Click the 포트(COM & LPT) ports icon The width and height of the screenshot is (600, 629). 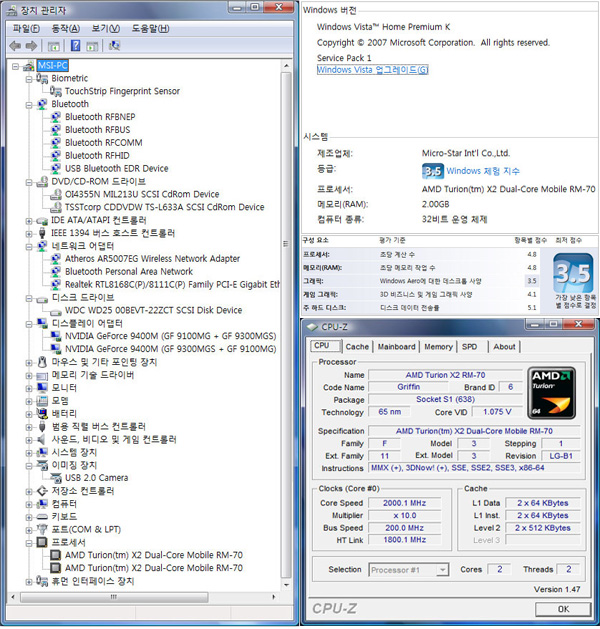[x=42, y=529]
